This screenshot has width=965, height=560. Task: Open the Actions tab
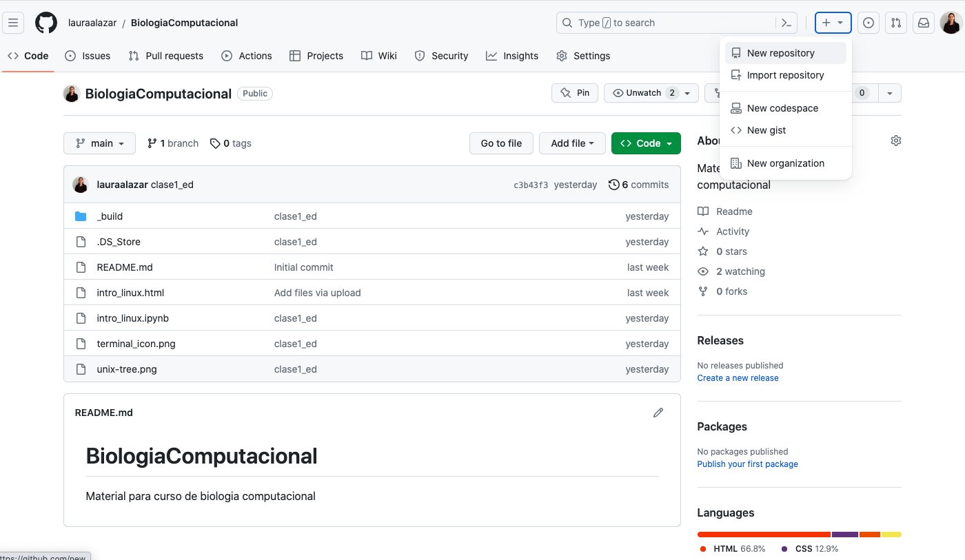click(x=247, y=56)
